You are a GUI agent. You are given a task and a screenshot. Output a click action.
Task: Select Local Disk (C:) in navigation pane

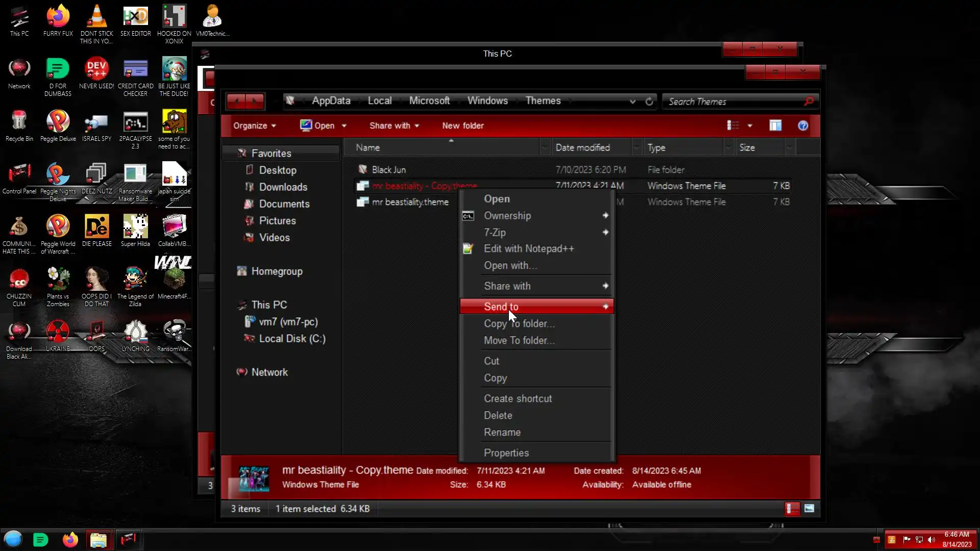292,338
